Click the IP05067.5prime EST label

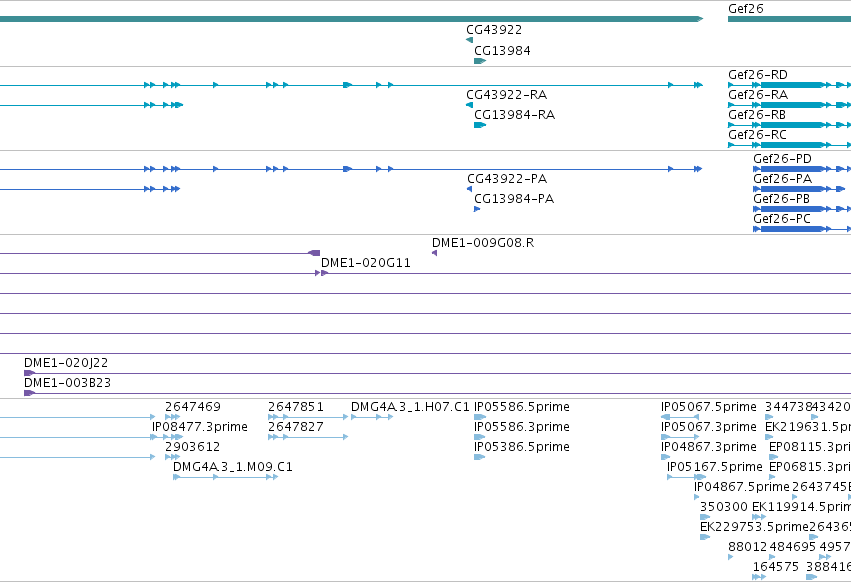click(x=709, y=407)
